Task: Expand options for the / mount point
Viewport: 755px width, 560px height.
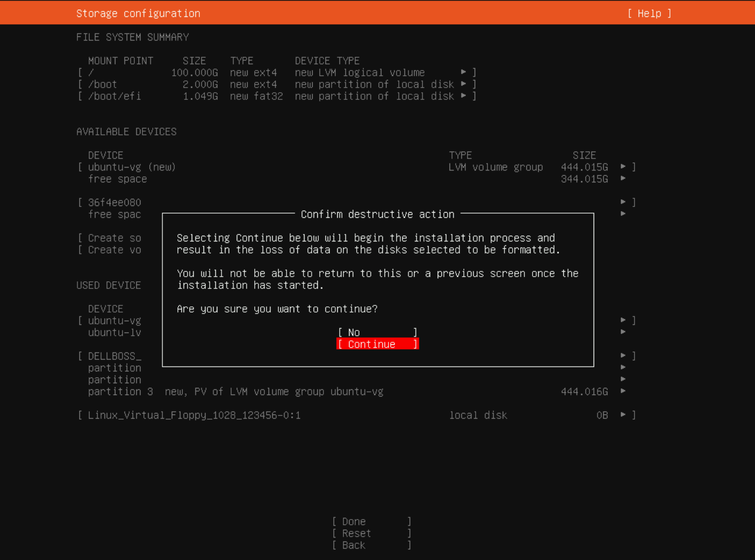Action: [464, 72]
